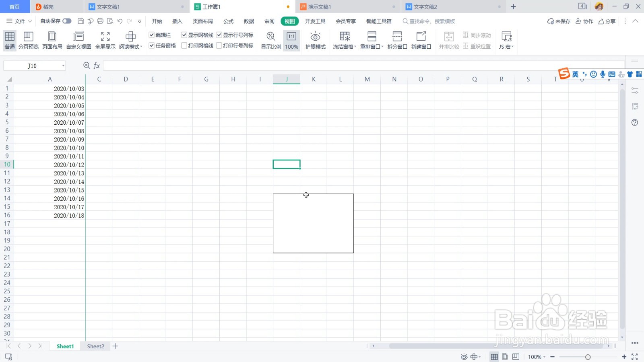Click the 协作 collaborate button

tap(584, 21)
